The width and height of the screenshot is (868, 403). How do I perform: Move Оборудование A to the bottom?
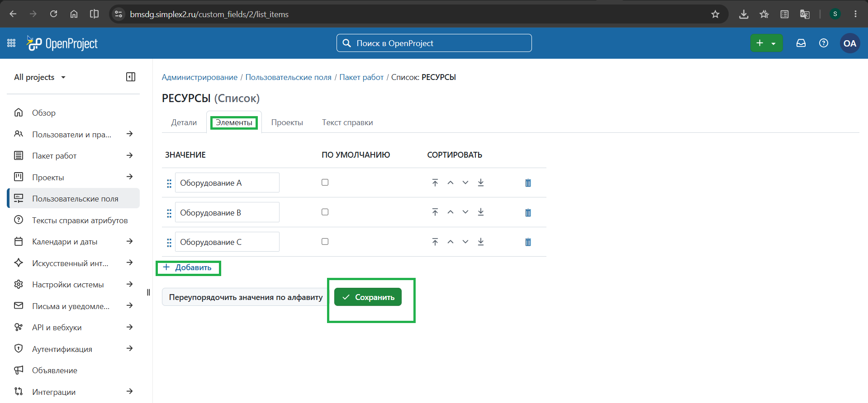481,183
